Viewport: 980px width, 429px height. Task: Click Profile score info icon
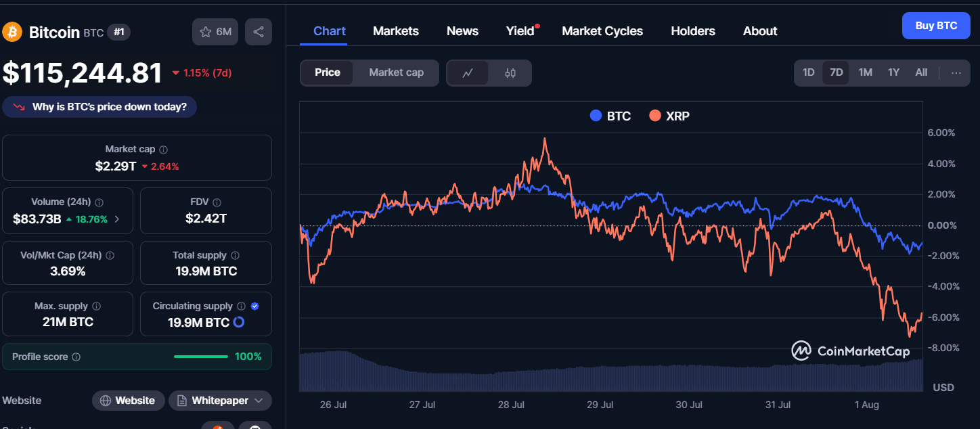click(x=76, y=357)
